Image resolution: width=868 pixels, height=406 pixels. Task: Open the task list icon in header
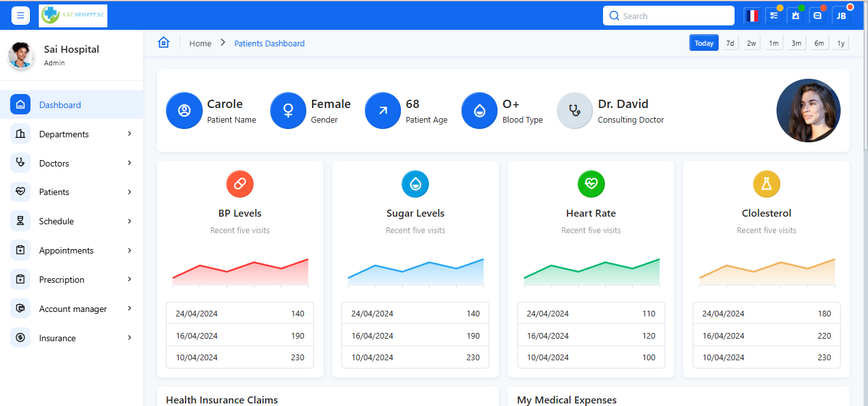[x=773, y=16]
